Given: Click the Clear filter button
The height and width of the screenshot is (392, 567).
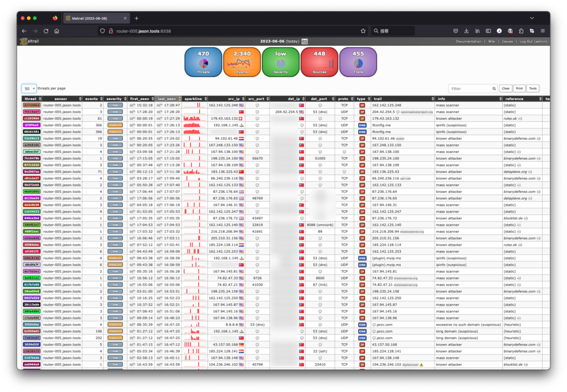Looking at the screenshot, I should click(506, 89).
